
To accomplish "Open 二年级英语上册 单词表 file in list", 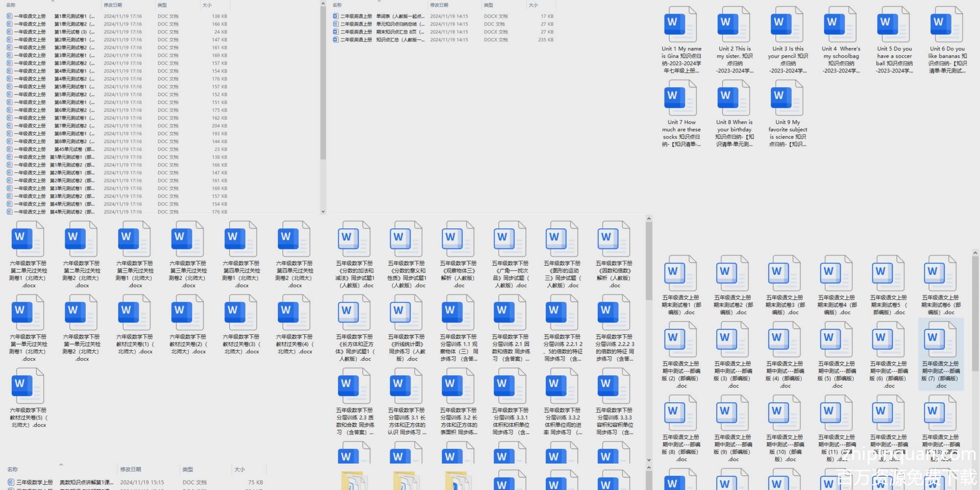I will (x=377, y=16).
